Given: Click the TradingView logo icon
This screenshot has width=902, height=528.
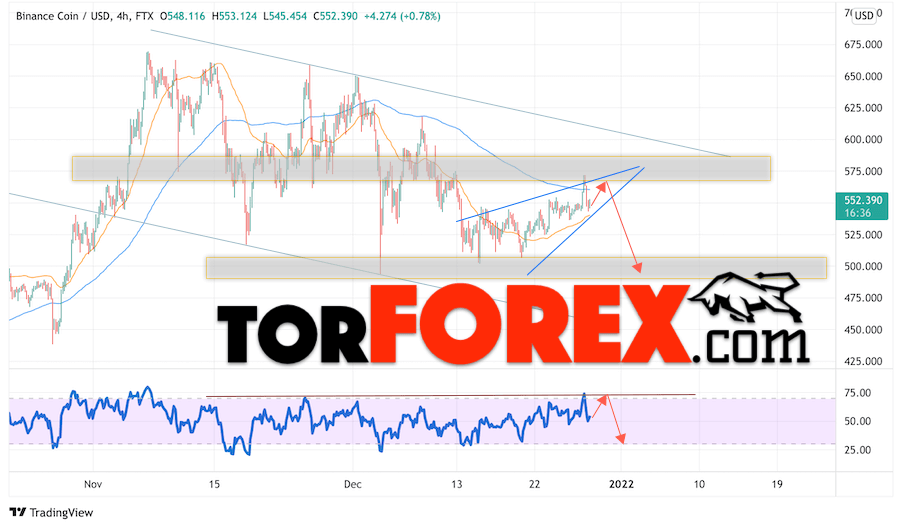Looking at the screenshot, I should [18, 512].
